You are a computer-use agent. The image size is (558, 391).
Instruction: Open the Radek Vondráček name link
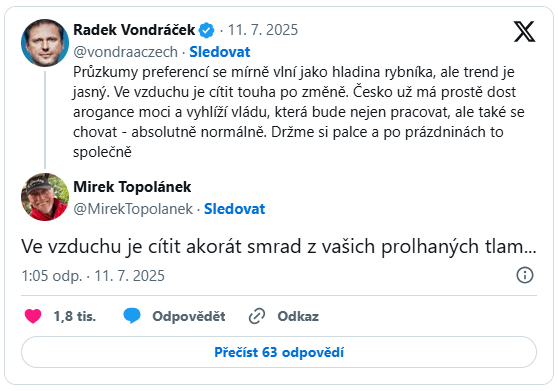134,30
